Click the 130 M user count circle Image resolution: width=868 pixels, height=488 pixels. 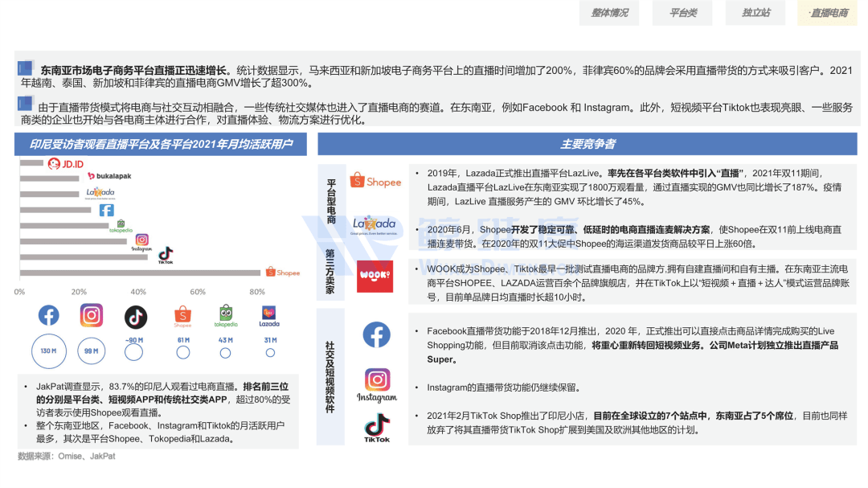click(48, 351)
